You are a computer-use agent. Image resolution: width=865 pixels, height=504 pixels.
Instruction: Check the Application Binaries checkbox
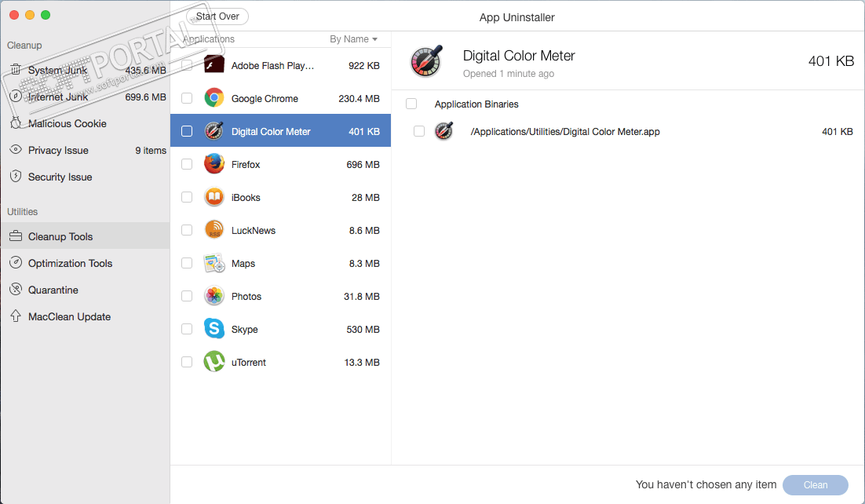411,104
